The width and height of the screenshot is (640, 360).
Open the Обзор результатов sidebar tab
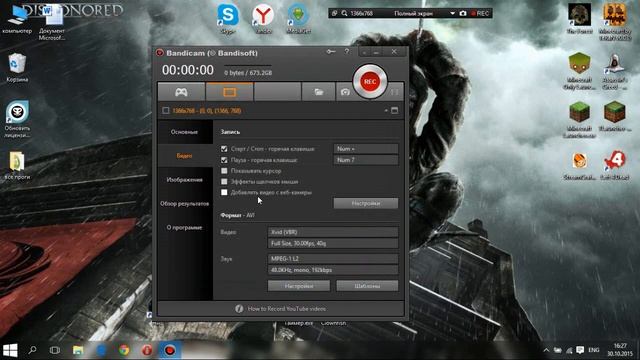tap(185, 203)
